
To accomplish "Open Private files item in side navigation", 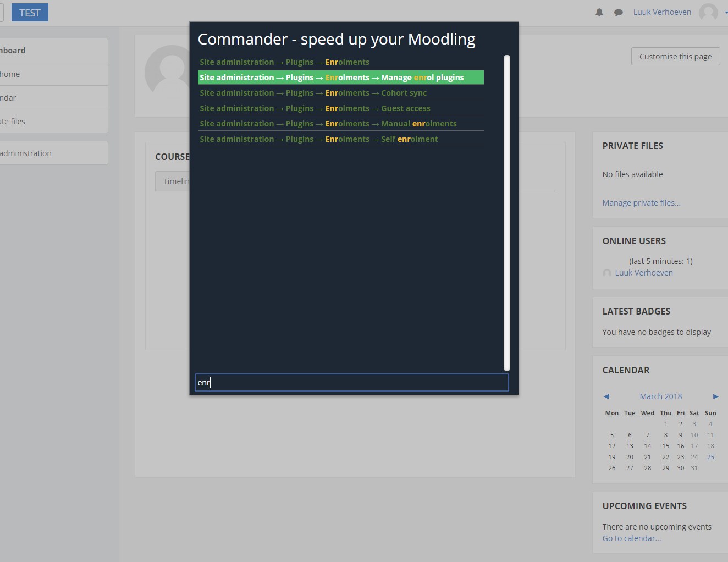I will [x=54, y=121].
